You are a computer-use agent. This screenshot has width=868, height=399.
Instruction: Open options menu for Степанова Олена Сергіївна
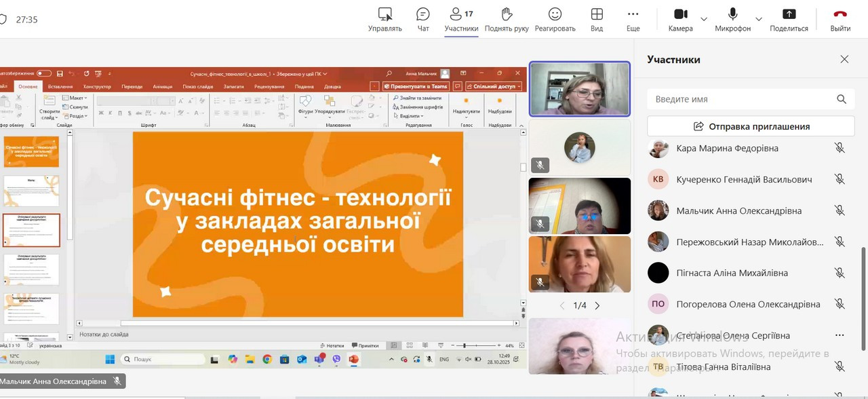click(x=840, y=335)
